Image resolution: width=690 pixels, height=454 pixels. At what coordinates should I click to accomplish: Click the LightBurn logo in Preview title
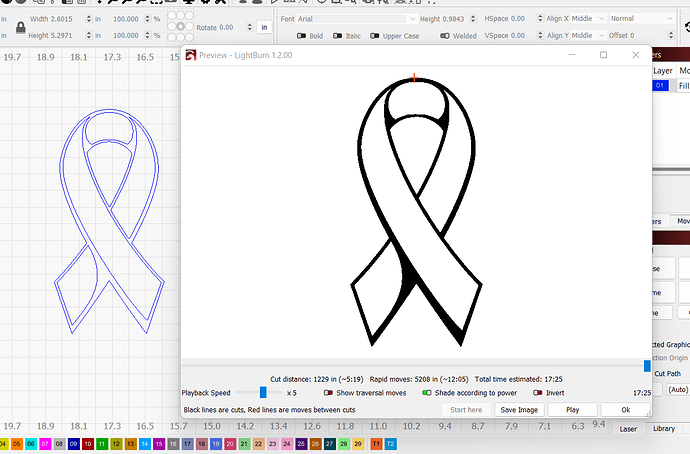[191, 55]
